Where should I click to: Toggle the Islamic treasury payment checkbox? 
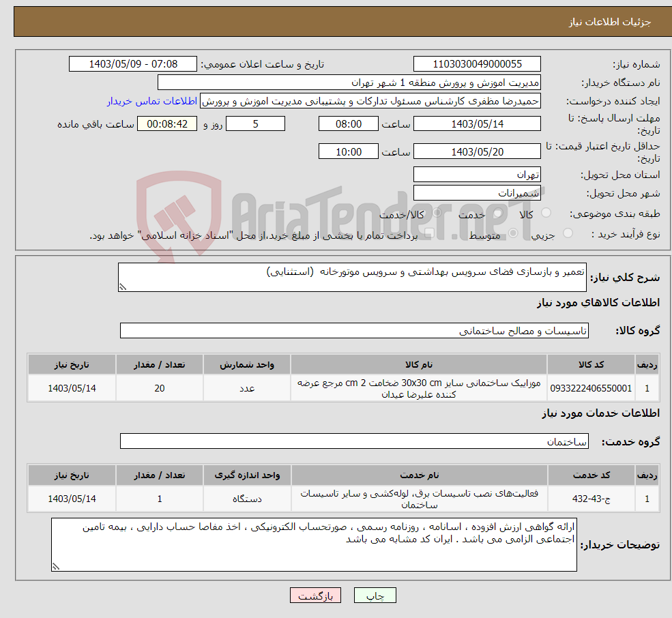tap(429, 233)
